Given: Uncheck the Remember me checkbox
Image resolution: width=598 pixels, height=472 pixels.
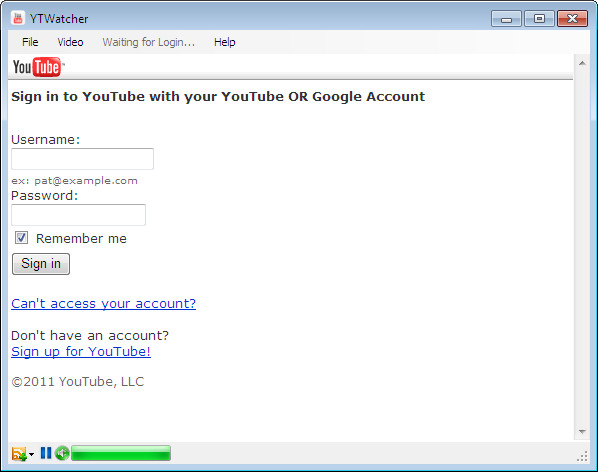Looking at the screenshot, I should pos(21,238).
